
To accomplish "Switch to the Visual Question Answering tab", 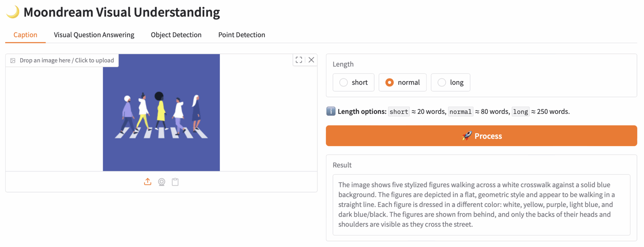I will coord(94,35).
